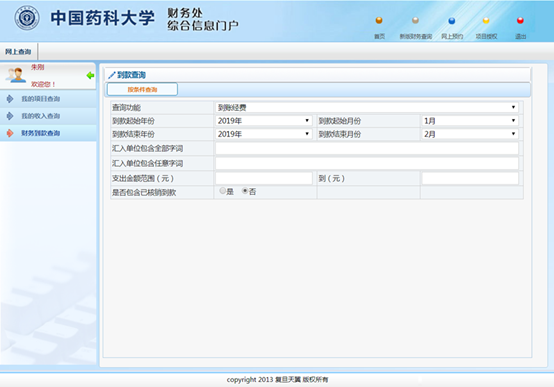Image resolution: width=554 pixels, height=387 pixels.
Task: Click the 按条件查询 button
Action: pos(142,89)
